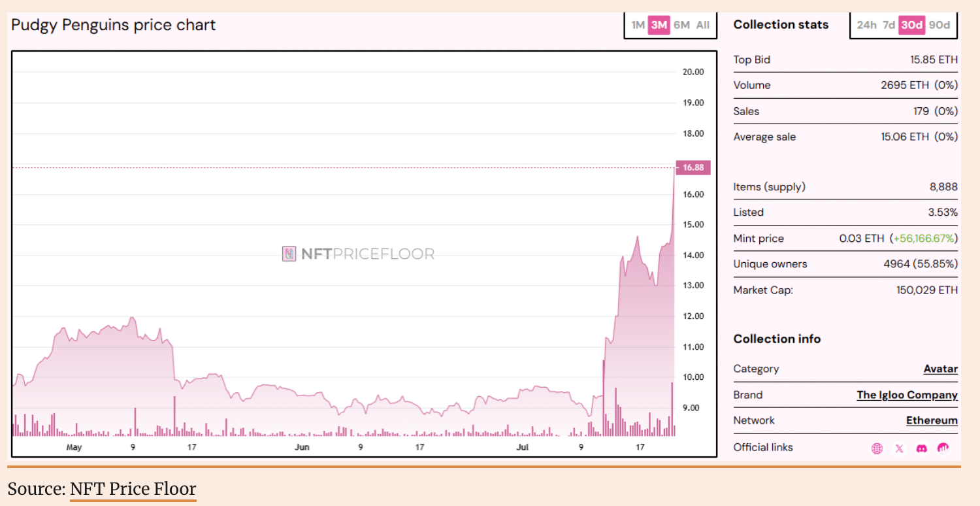Open the Avatar category link
The image size is (980, 506).
[940, 369]
